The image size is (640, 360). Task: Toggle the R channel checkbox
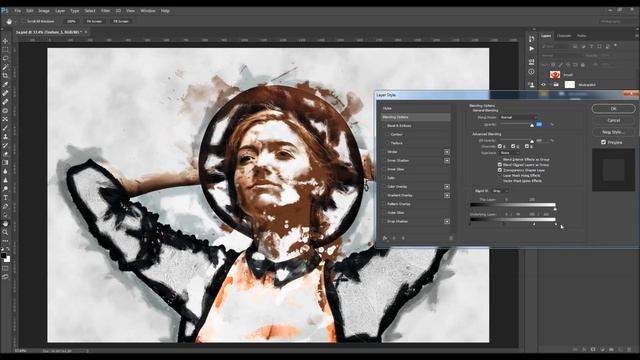pyautogui.click(x=500, y=146)
